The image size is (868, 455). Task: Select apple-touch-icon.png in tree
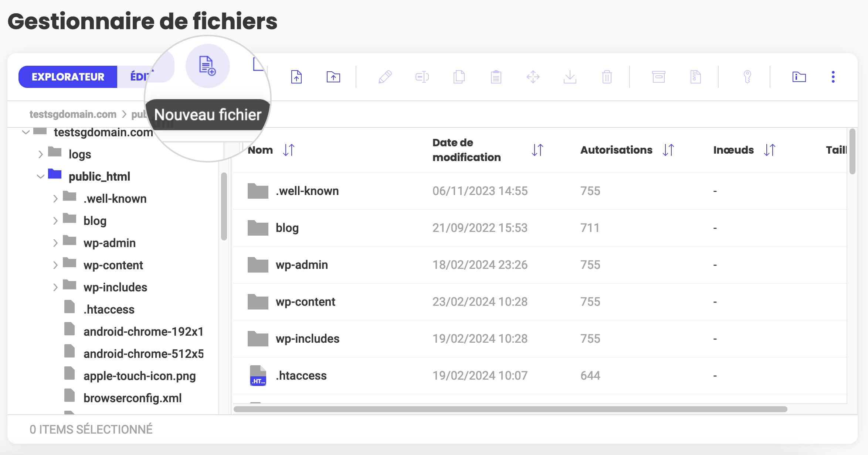pyautogui.click(x=140, y=376)
